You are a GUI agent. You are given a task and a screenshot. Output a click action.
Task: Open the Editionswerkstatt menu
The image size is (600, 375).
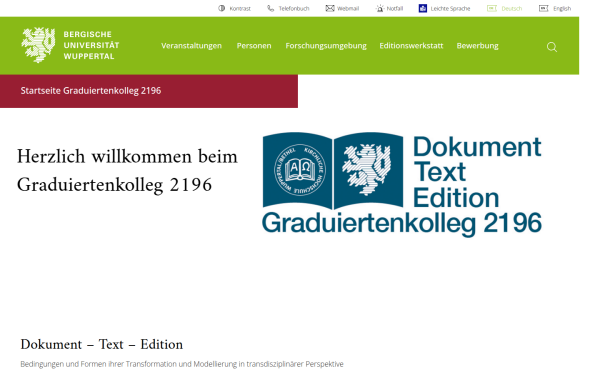coord(411,46)
